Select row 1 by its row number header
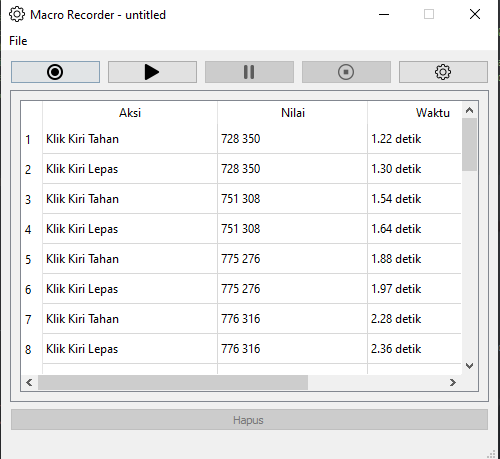Image resolution: width=500 pixels, height=459 pixels. point(28,139)
